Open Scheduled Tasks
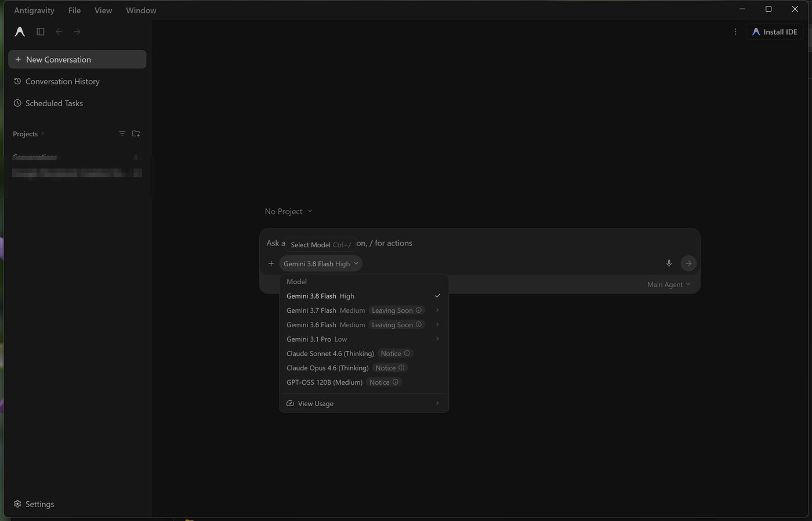 click(x=77, y=103)
